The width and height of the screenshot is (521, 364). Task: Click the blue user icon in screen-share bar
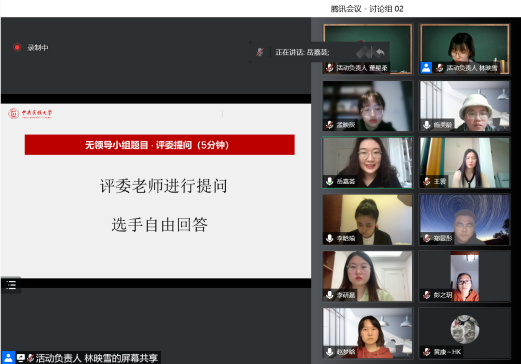click(8, 358)
